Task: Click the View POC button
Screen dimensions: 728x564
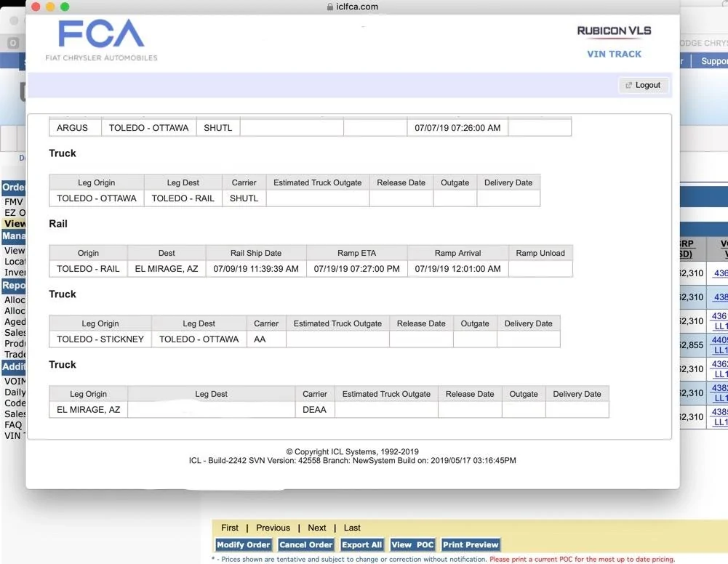Action: (412, 544)
